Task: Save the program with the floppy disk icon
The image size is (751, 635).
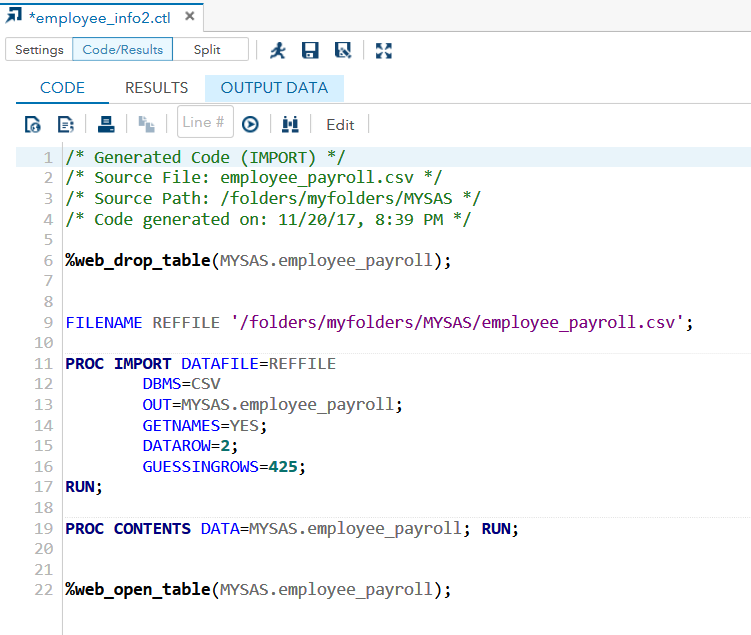Action: (310, 50)
